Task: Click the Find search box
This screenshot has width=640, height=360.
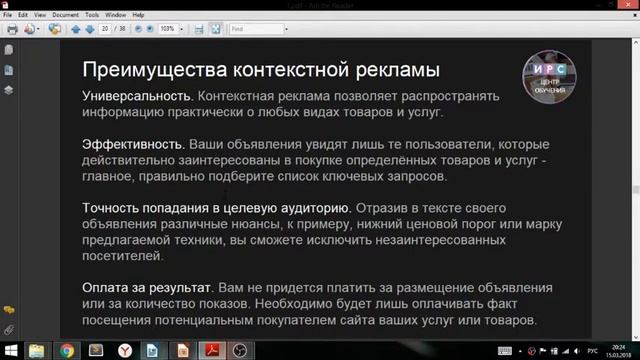Action: pos(256,29)
